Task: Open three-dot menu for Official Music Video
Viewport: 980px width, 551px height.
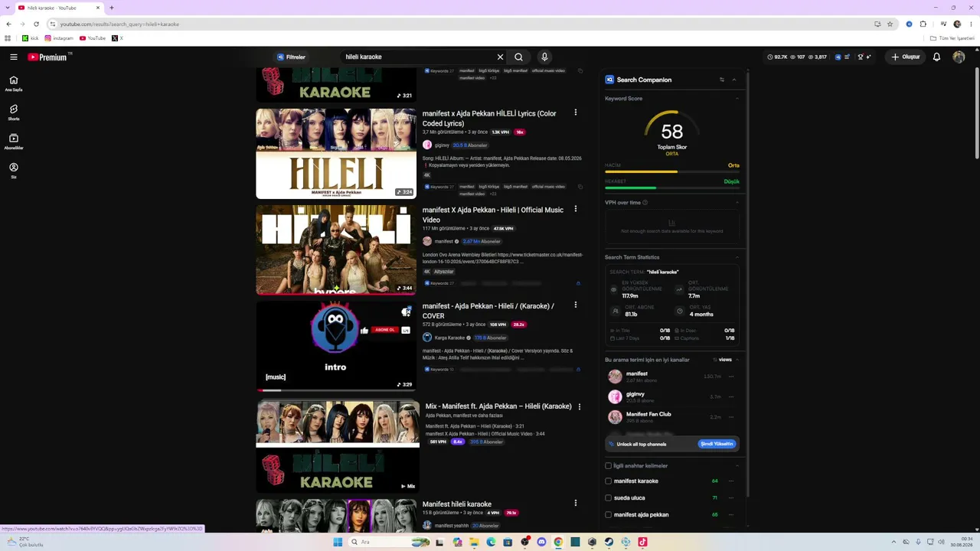Action: tap(575, 209)
